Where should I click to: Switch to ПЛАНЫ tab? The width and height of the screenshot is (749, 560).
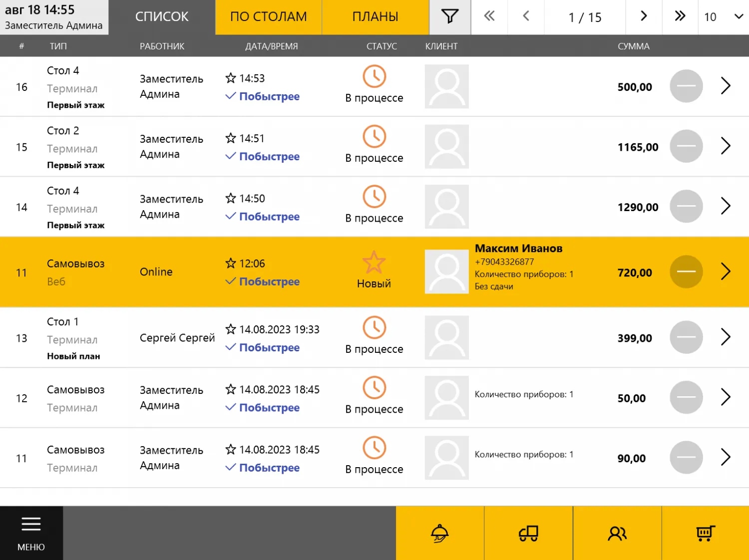pos(375,17)
